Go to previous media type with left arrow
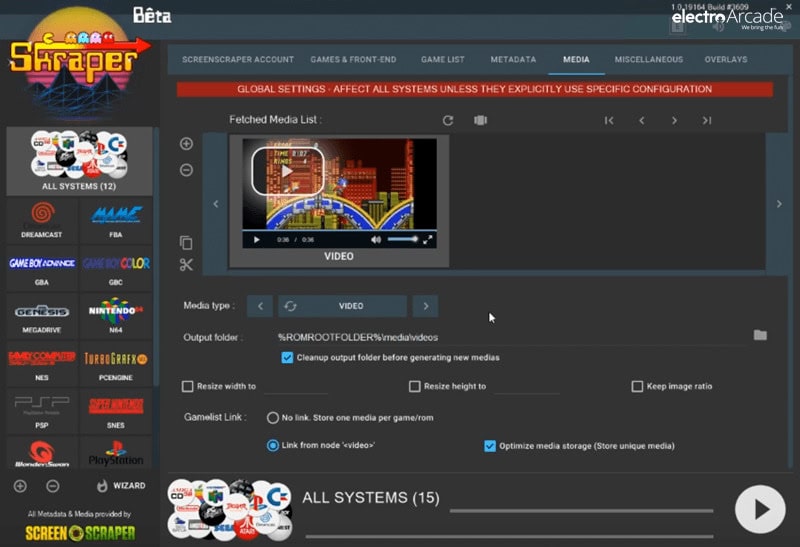The image size is (800, 547). (259, 306)
